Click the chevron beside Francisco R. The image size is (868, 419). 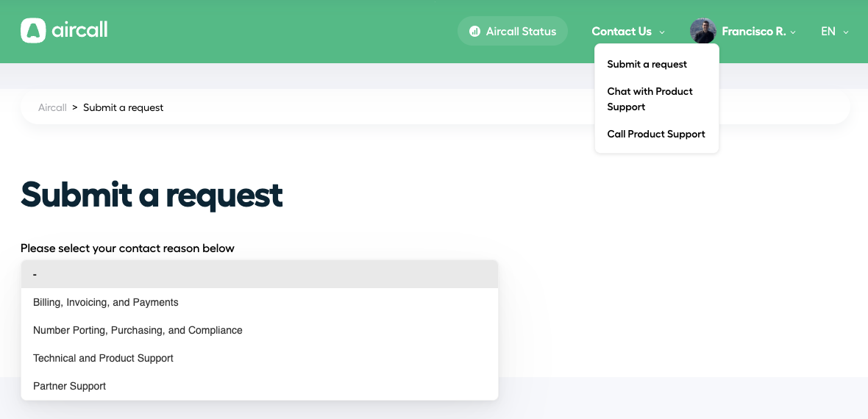tap(793, 32)
